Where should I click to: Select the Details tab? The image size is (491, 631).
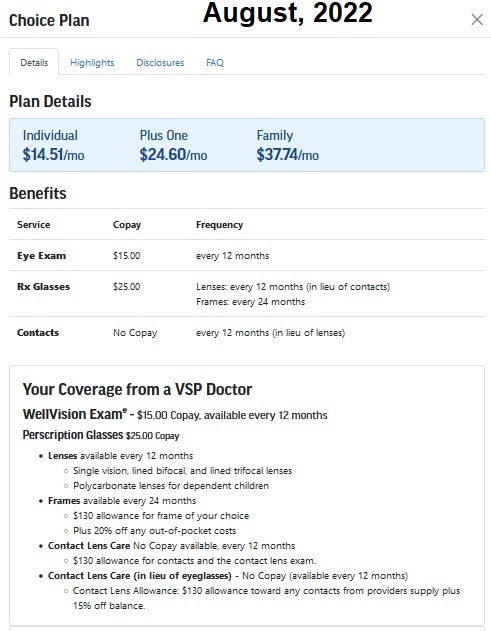[34, 62]
